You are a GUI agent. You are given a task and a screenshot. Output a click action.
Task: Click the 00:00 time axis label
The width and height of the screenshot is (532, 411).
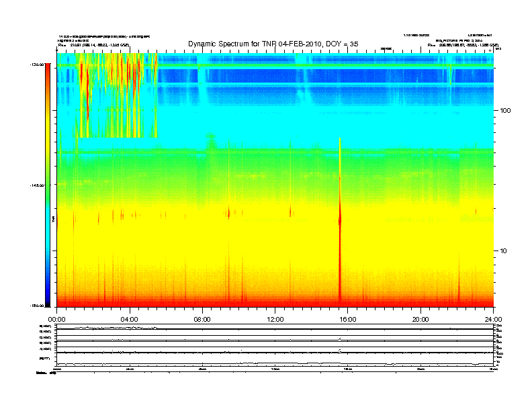coord(56,320)
